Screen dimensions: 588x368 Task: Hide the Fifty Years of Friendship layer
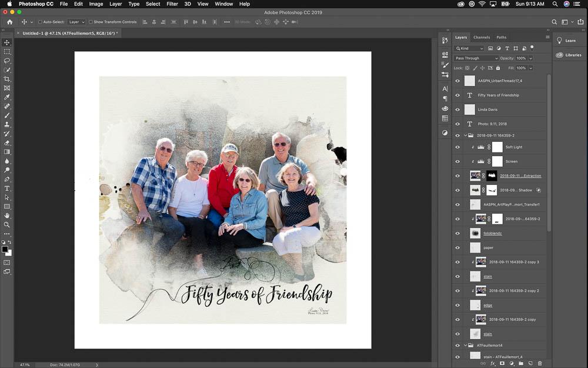457,95
